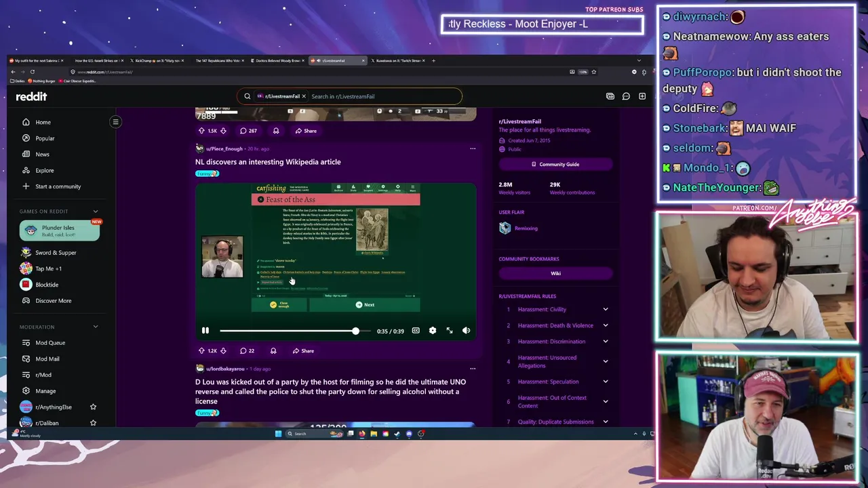This screenshot has height=488, width=868.
Task: Search in r/LivestreamFail field
Action: (383, 96)
